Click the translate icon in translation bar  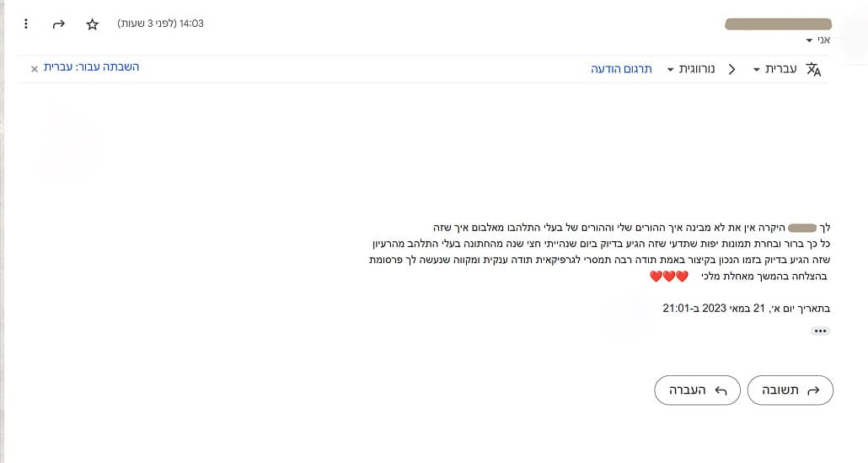pos(813,69)
